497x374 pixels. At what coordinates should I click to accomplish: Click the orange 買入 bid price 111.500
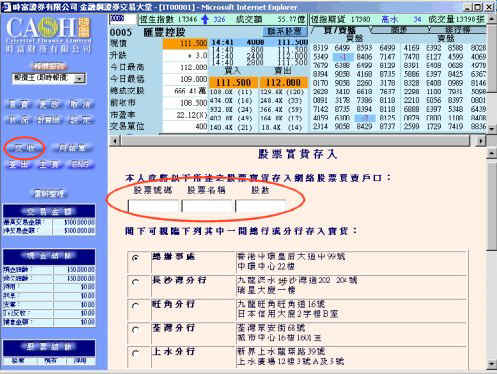233,82
